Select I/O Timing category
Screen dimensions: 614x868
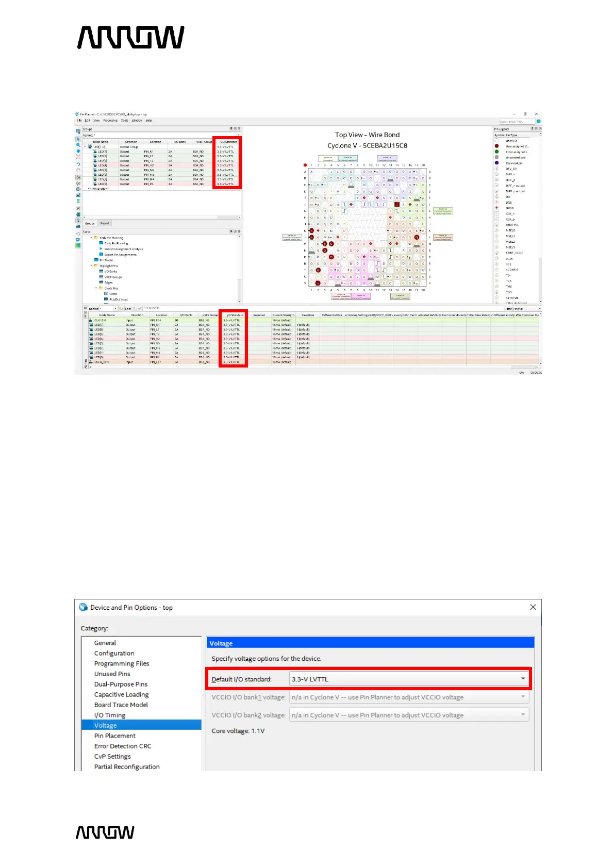109,715
